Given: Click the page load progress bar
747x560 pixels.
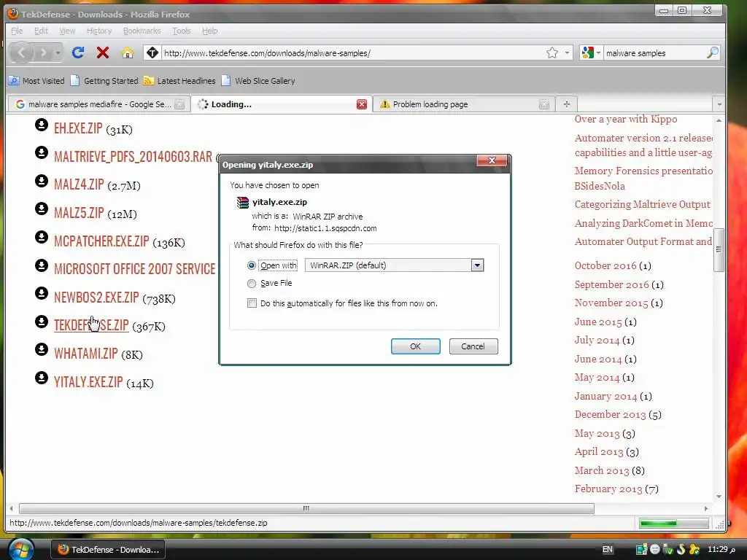Looking at the screenshot, I should pos(673,524).
